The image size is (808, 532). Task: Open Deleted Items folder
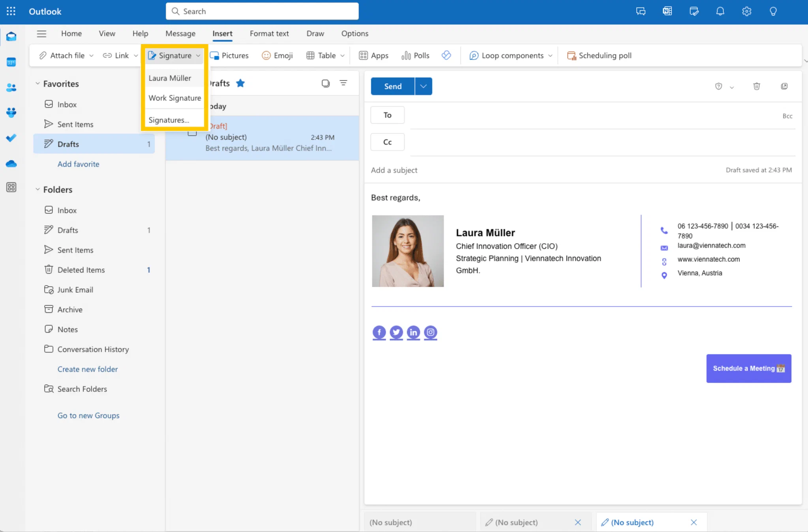point(94,270)
